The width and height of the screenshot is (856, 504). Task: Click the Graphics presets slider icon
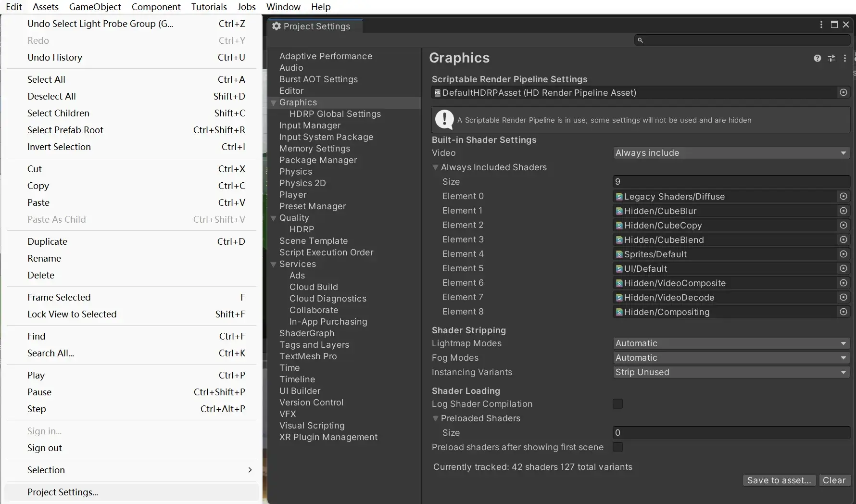coord(831,58)
